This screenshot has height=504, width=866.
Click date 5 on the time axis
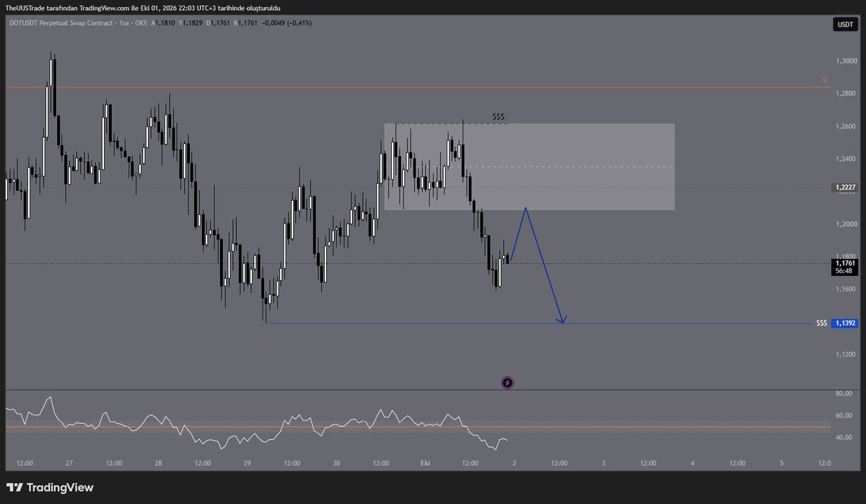782,463
